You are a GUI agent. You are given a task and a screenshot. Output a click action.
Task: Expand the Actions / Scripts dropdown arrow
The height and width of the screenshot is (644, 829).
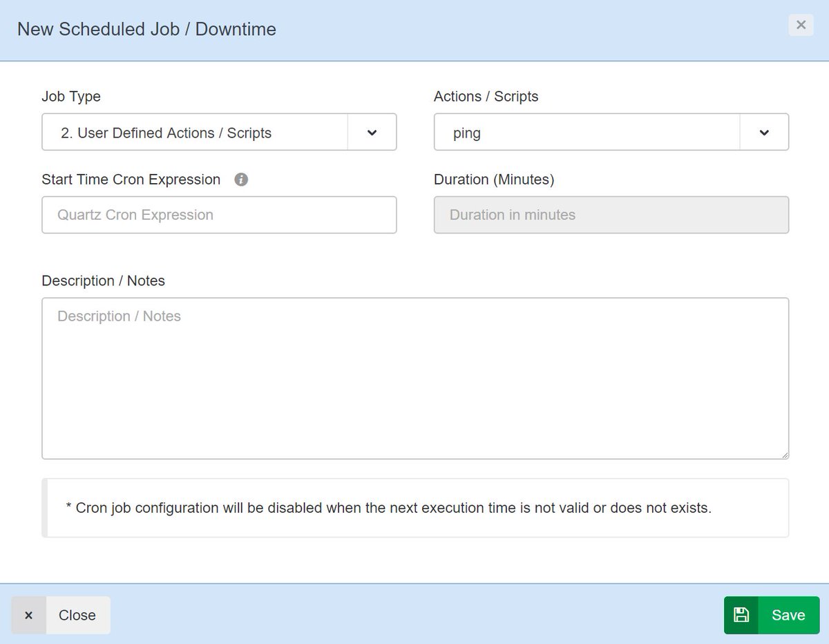click(x=764, y=132)
